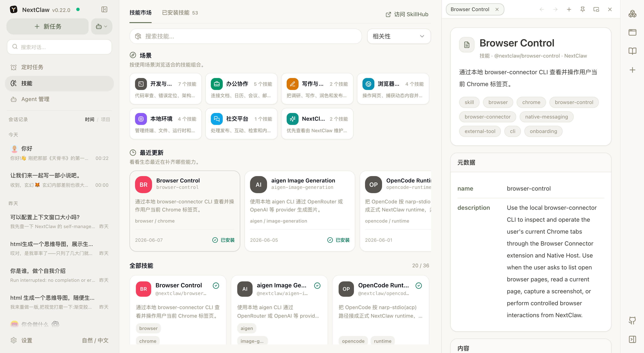
Task: Sort conversation history by 时间
Action: coord(89,119)
